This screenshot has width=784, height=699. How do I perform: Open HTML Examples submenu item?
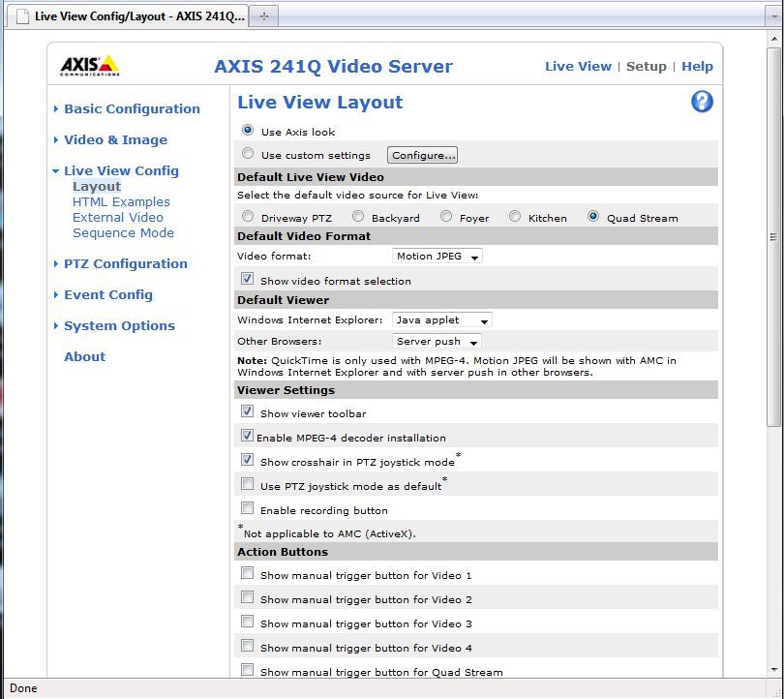point(121,202)
